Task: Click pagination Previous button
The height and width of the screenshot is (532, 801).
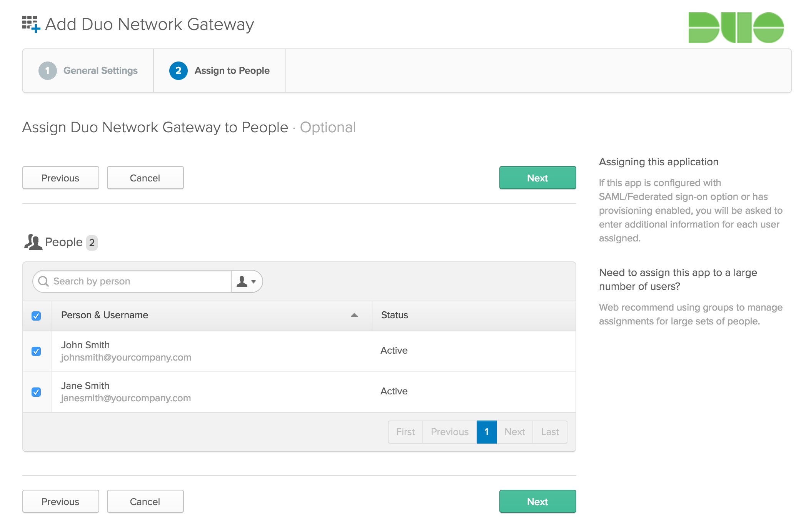Action: [x=450, y=432]
